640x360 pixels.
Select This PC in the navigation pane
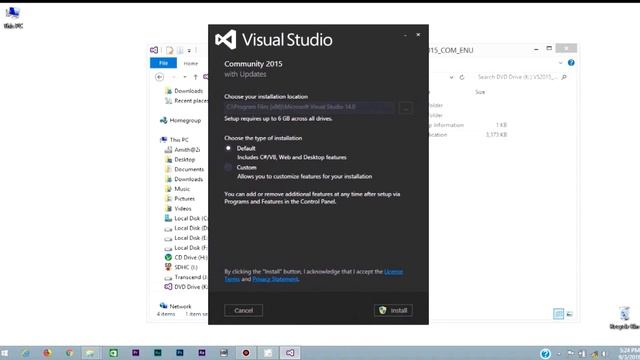pos(174,140)
